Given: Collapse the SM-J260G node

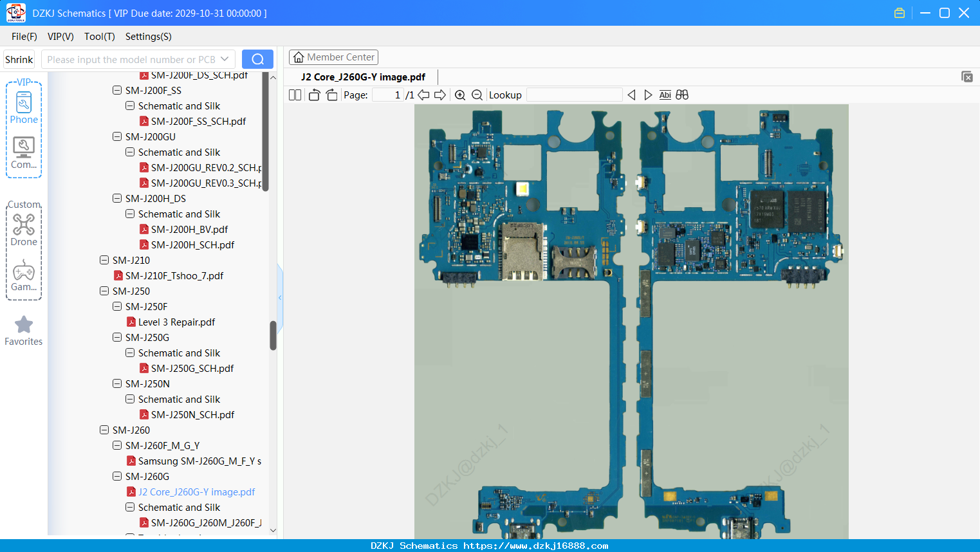Looking at the screenshot, I should pyautogui.click(x=117, y=477).
